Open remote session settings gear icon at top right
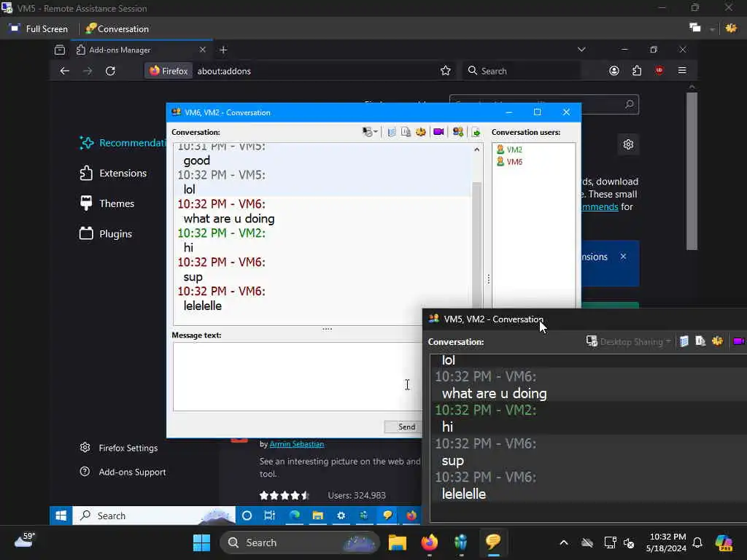747x560 pixels. click(731, 28)
